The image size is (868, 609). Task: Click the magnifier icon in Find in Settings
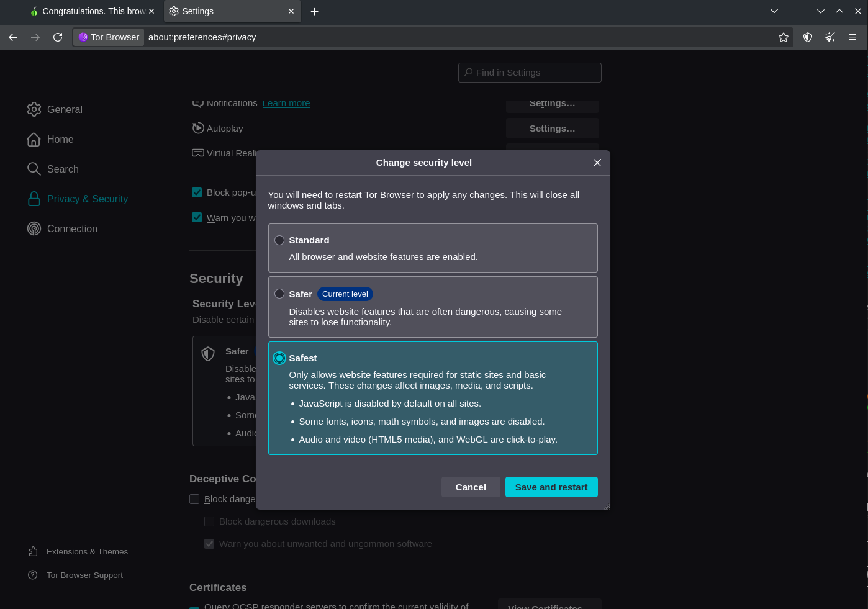[x=469, y=72]
